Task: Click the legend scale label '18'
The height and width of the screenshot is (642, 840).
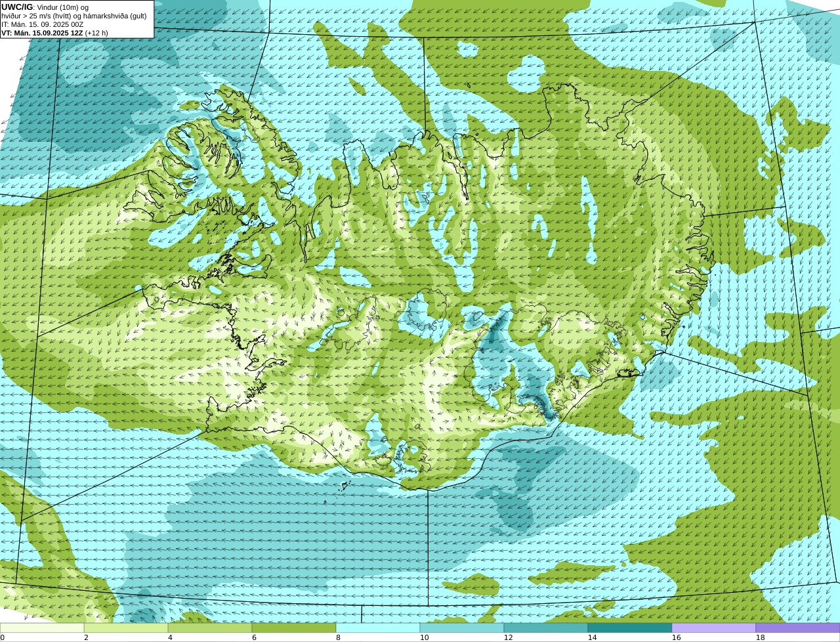Action: click(760, 637)
